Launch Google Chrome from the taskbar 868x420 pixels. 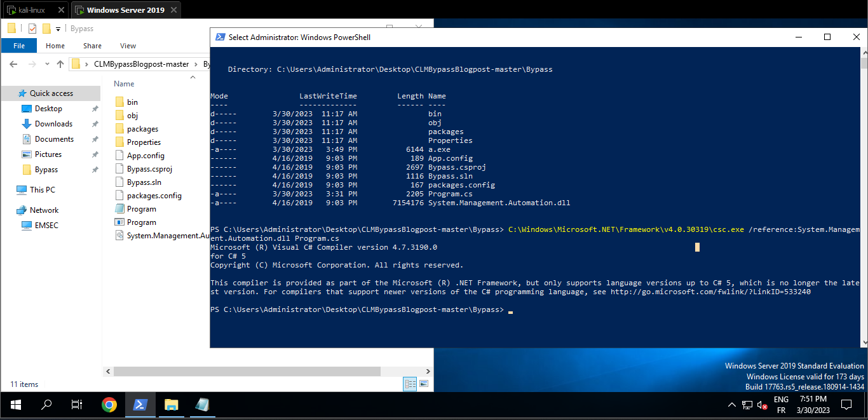pyautogui.click(x=109, y=405)
